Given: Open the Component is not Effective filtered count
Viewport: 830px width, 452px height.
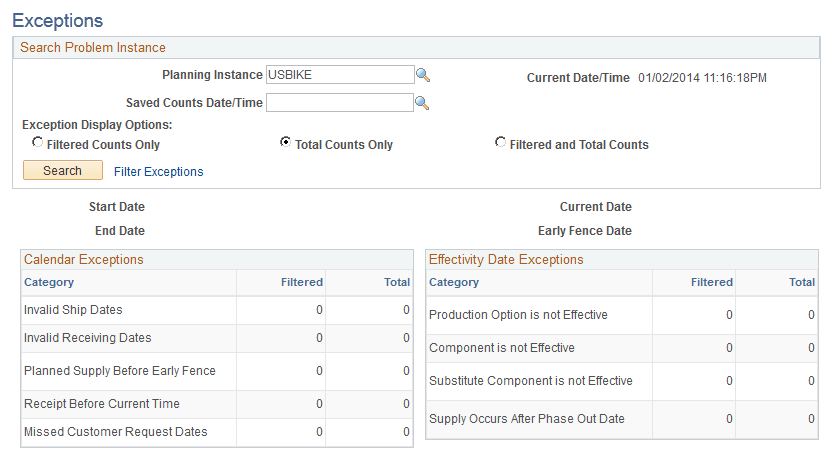Looking at the screenshot, I should 729,348.
